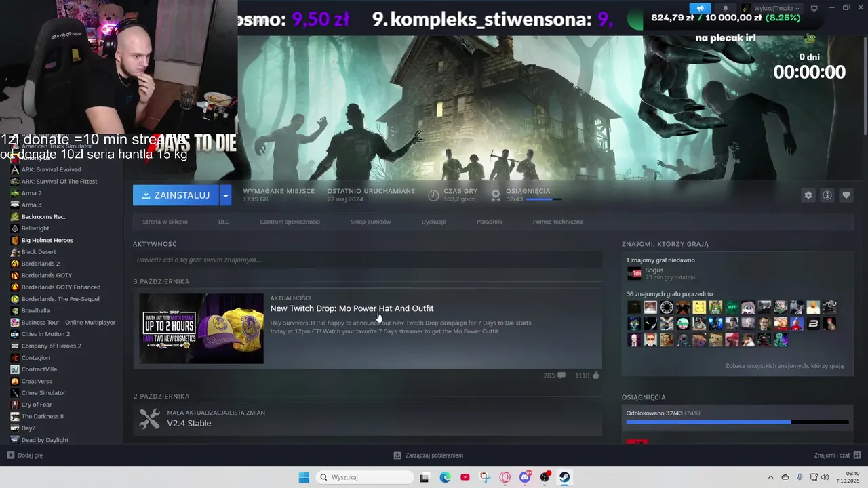Screen dimensions: 868x488
Task: Click the blue ZAINSTALUJ install button
Action: 176,195
